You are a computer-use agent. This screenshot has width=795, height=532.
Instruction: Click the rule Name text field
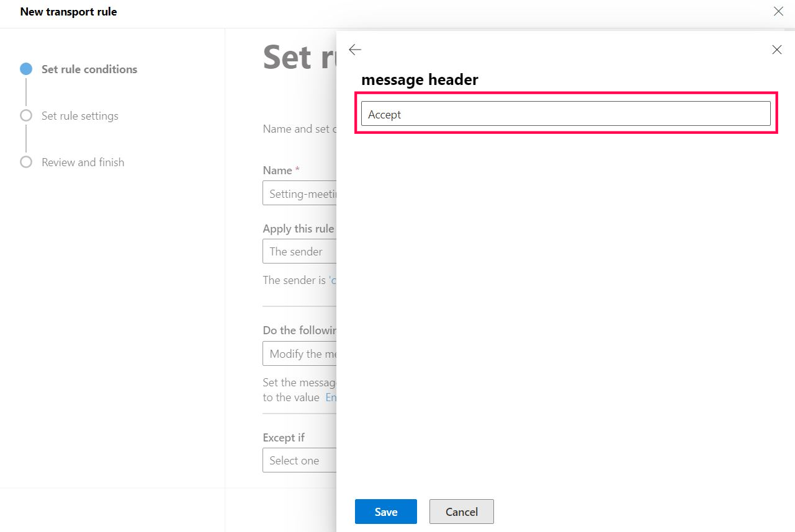click(299, 193)
